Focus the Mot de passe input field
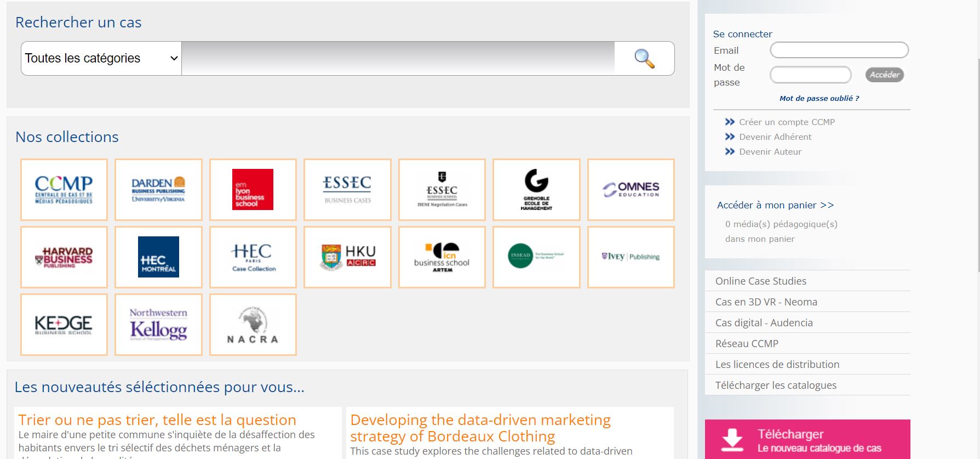The width and height of the screenshot is (980, 459). [x=811, y=75]
